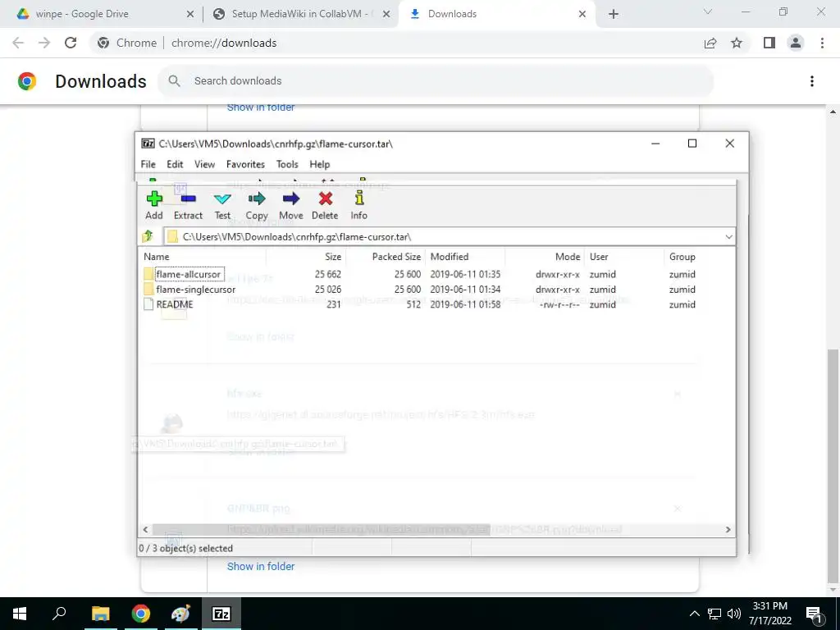Go up one folder level in 7-Zip
The height and width of the screenshot is (630, 840).
[148, 236]
